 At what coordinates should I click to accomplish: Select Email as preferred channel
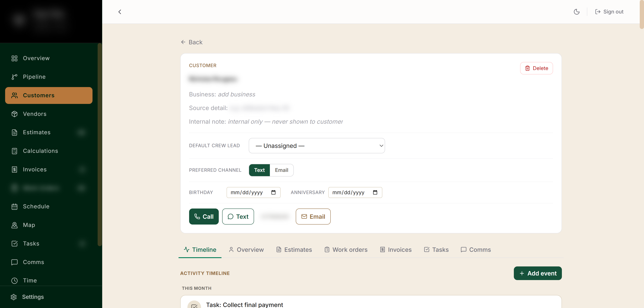[x=281, y=170]
